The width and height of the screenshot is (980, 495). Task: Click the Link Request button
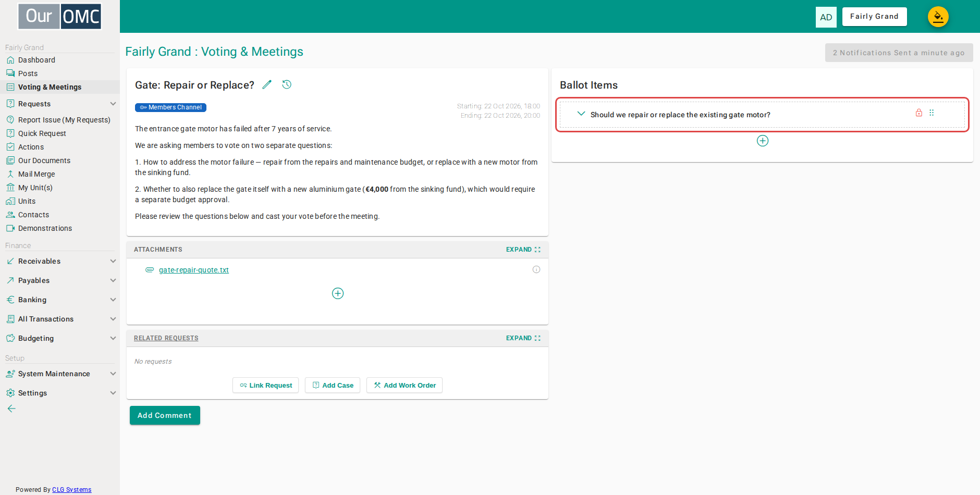265,385
